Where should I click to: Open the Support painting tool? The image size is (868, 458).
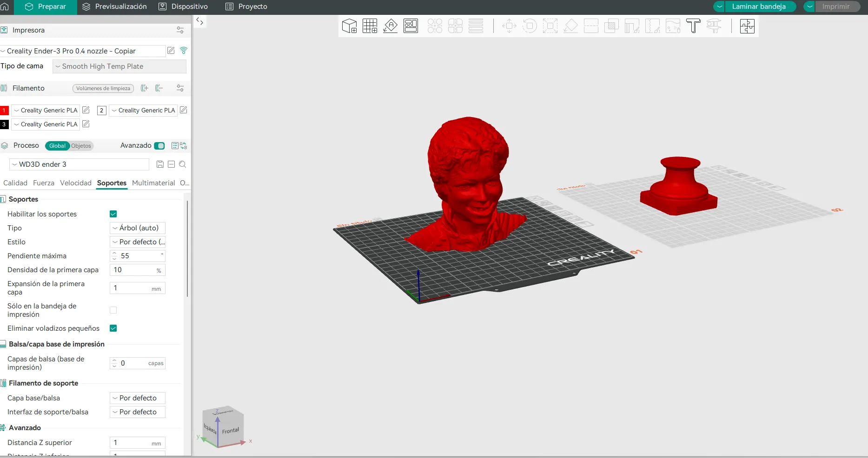632,26
